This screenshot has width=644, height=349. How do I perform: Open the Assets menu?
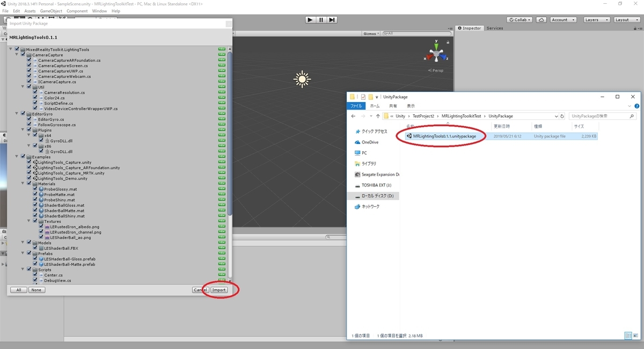coord(30,11)
